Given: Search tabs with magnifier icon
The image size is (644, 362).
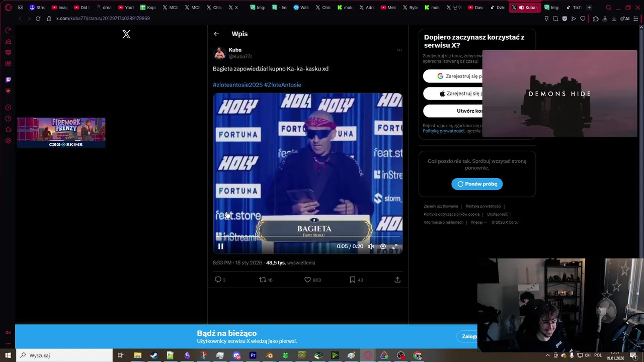Looking at the screenshot, I should click(x=608, y=8).
